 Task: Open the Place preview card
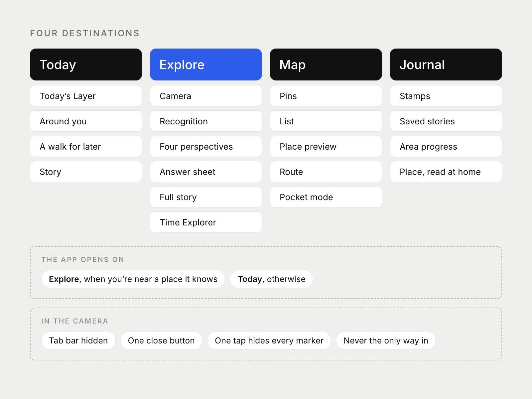326,147
